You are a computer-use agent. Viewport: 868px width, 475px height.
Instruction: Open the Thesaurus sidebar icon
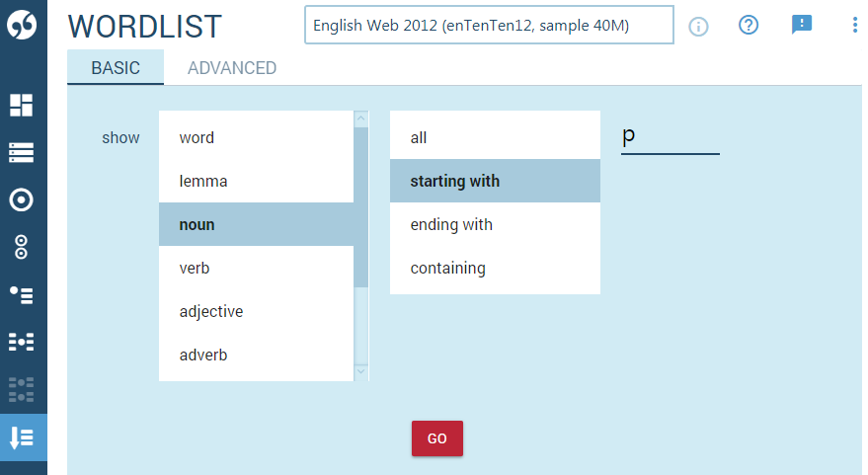click(22, 294)
